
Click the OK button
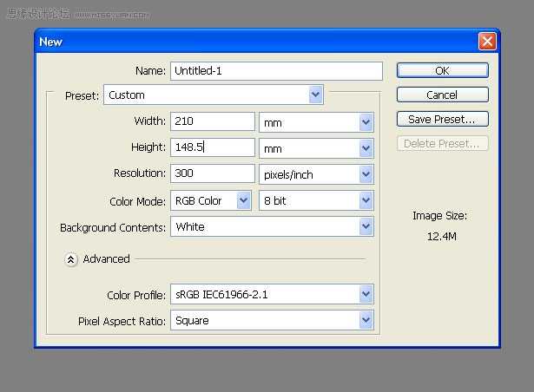pos(442,70)
